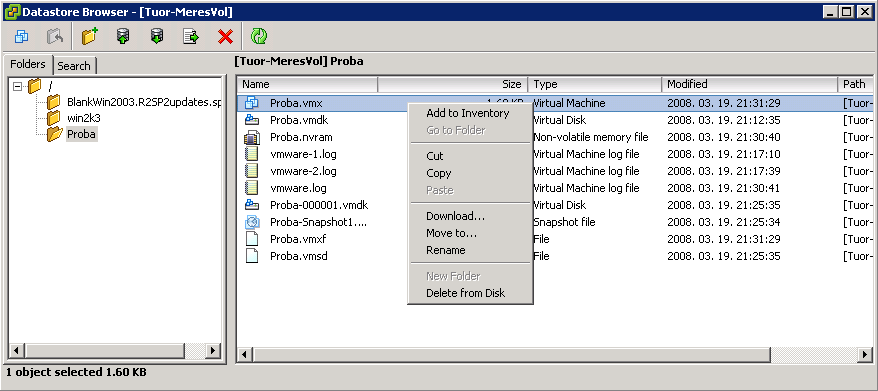Select the Proba folder in tree
878x391 pixels.
(81, 134)
